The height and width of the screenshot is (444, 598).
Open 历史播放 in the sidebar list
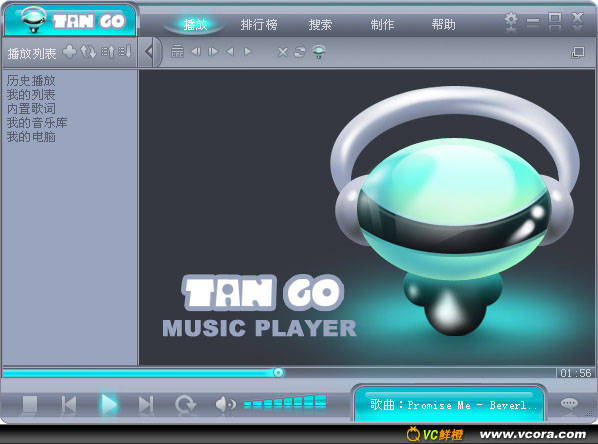(x=31, y=80)
